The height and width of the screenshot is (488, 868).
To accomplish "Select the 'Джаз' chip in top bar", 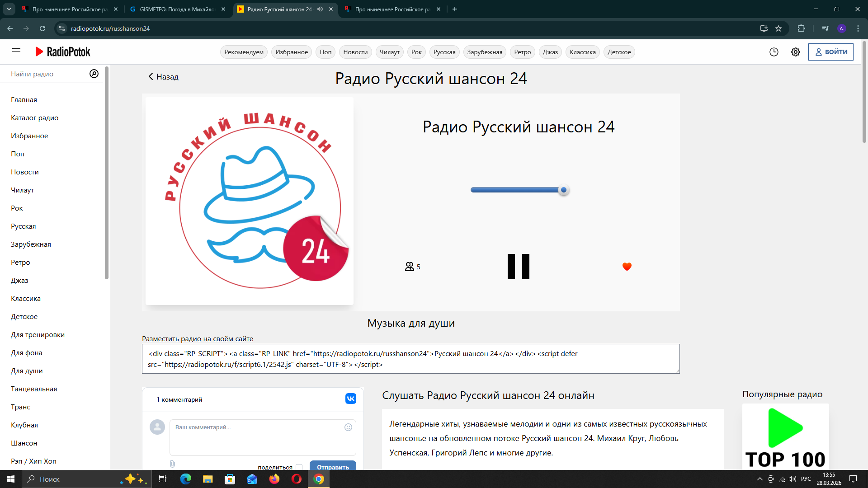I will point(550,52).
